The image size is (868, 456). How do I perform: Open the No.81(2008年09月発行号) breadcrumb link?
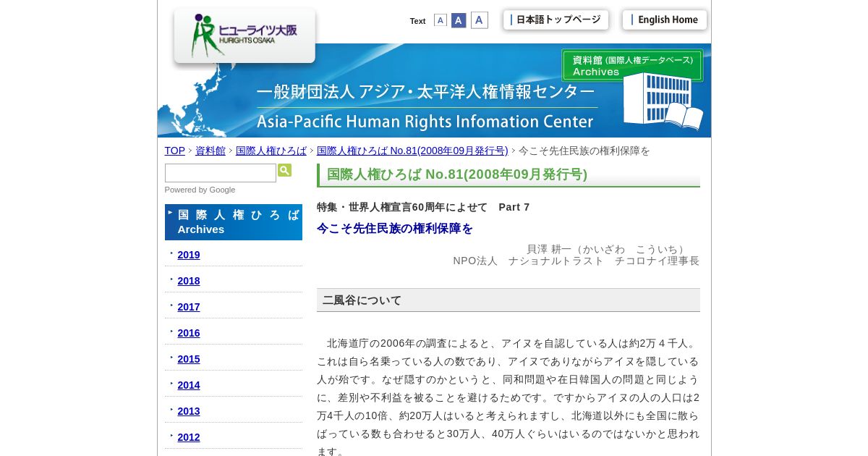tap(412, 151)
